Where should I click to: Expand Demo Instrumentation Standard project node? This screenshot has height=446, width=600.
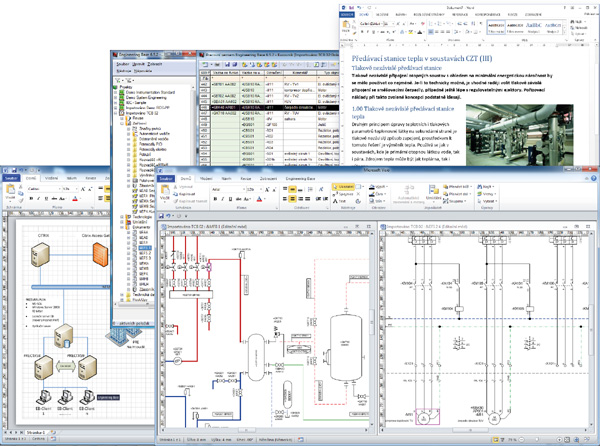[x=116, y=93]
